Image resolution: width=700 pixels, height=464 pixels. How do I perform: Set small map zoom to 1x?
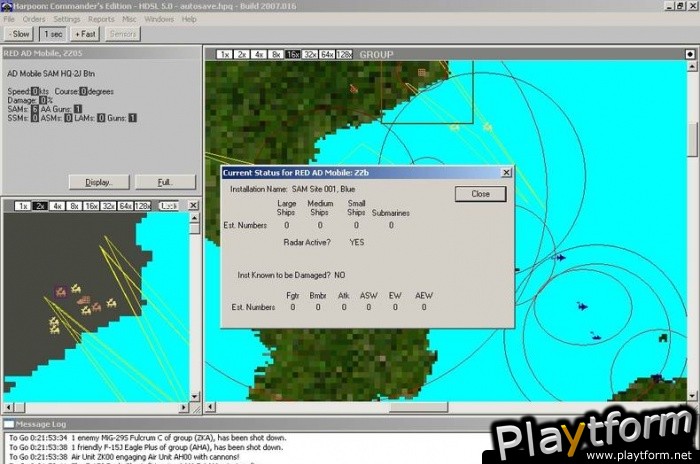point(23,206)
